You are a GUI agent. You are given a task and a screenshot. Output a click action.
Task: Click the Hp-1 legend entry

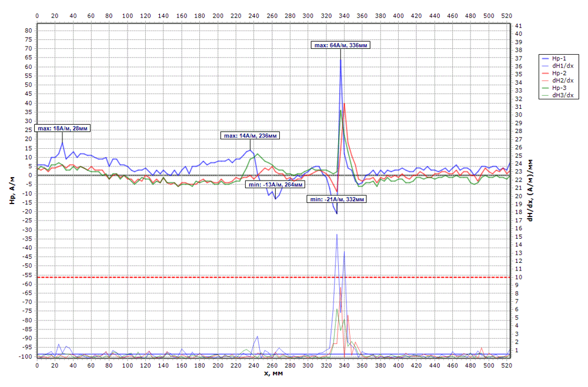pos(559,58)
